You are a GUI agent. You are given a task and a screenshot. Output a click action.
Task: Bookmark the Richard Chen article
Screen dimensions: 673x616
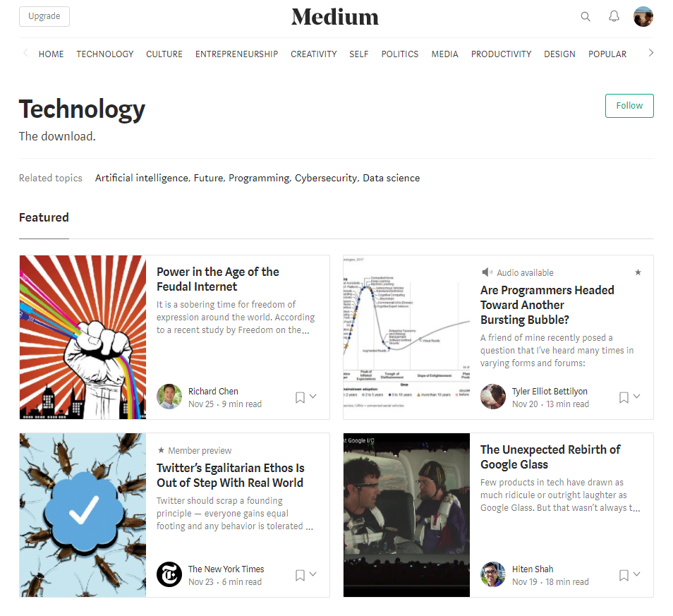click(300, 397)
